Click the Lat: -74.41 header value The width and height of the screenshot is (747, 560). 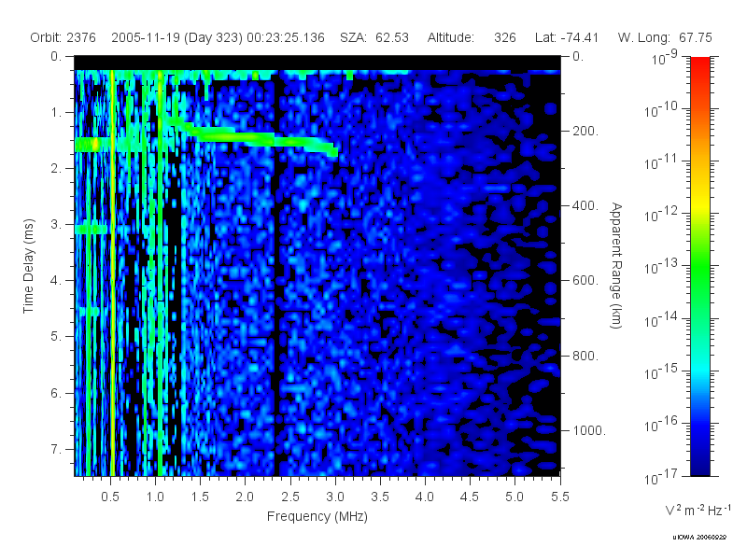(x=567, y=37)
